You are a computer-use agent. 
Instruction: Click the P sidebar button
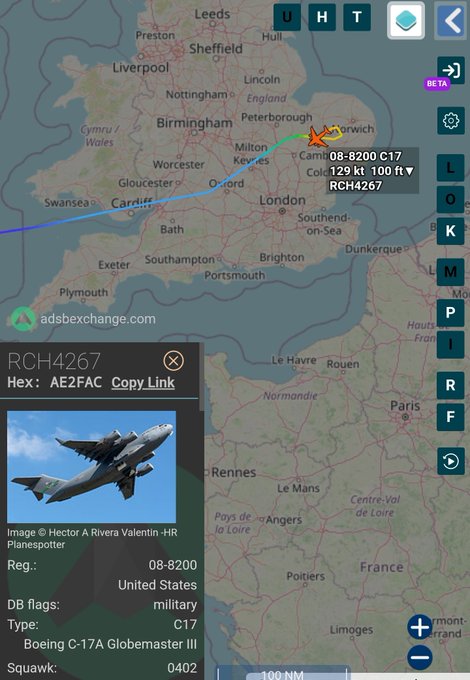(x=450, y=313)
